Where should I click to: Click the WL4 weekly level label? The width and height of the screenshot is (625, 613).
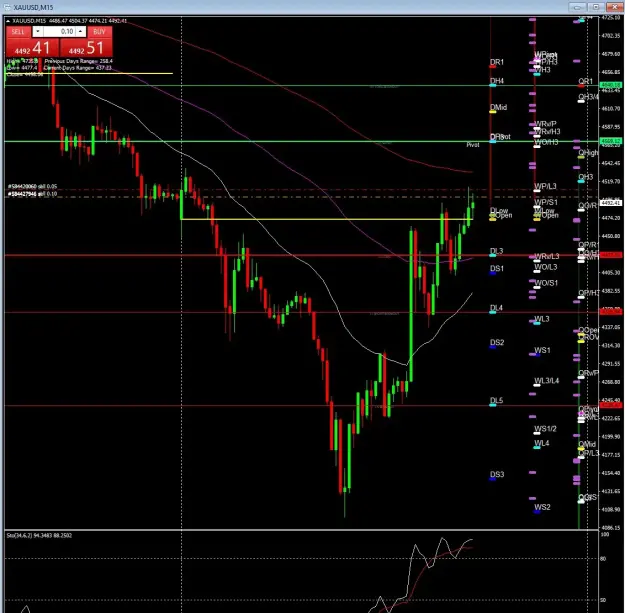pos(542,443)
